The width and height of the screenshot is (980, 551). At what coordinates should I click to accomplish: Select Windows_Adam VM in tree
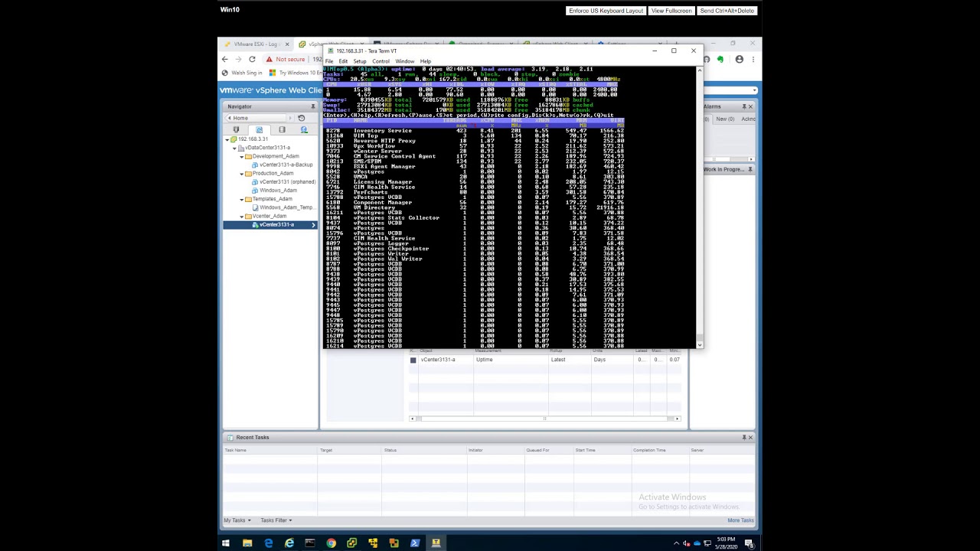pyautogui.click(x=275, y=191)
